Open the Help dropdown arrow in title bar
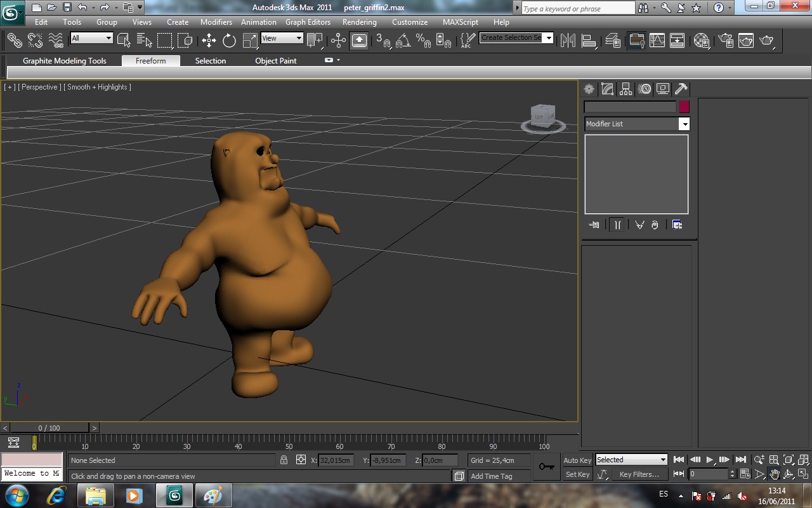Image resolution: width=812 pixels, height=508 pixels. pyautogui.click(x=731, y=8)
